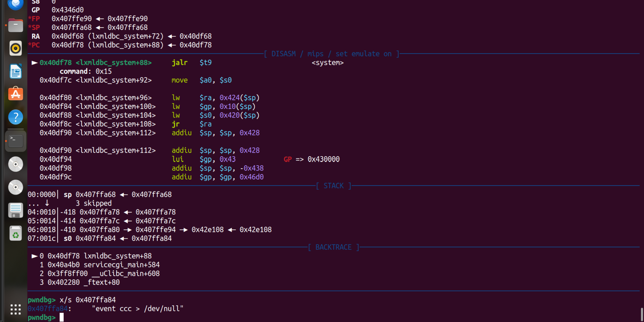Show Applications grid button
This screenshot has height=322, width=644.
(15, 309)
